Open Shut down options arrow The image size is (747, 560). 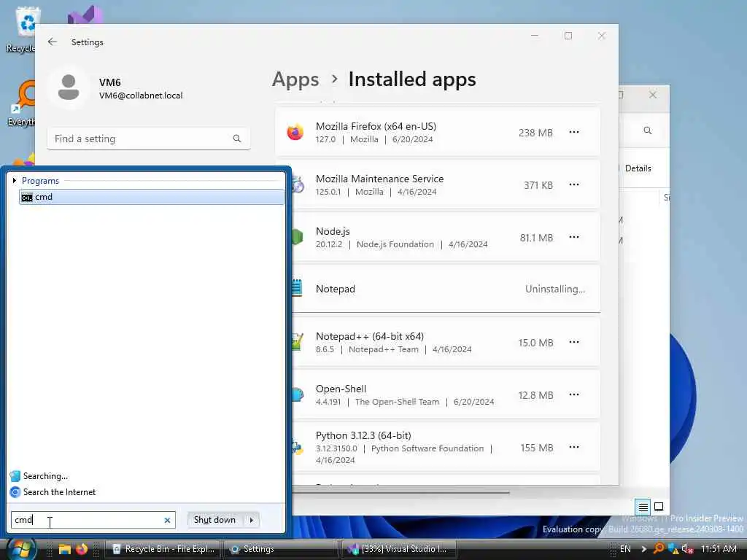(252, 520)
